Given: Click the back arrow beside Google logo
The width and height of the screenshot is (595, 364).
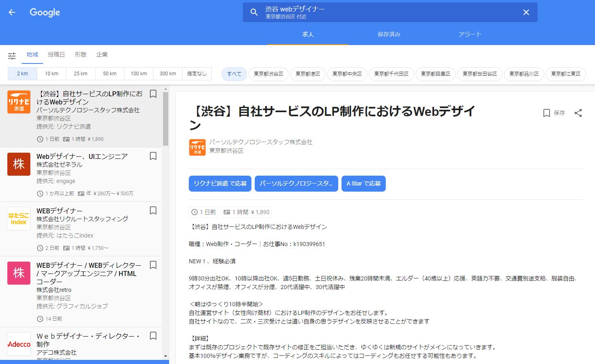Looking at the screenshot, I should (x=12, y=12).
